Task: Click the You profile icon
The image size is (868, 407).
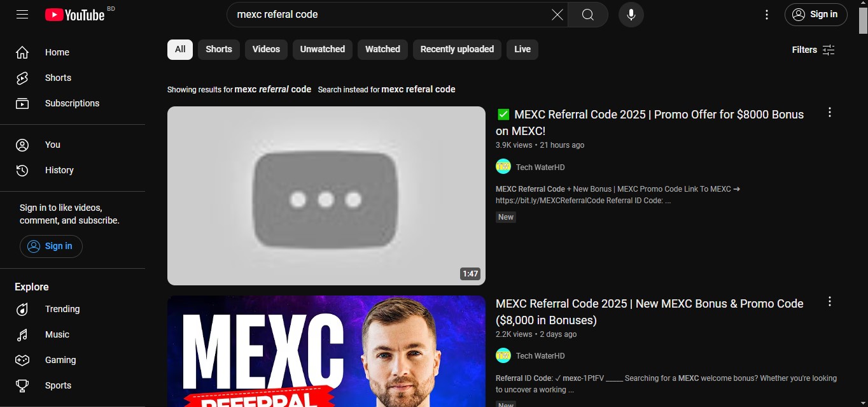Action: [22, 145]
